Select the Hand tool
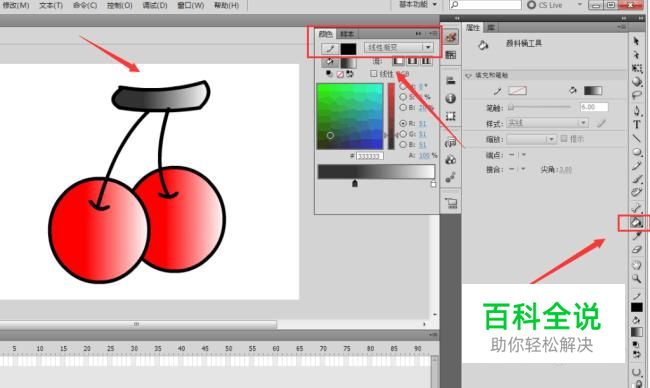650x388 pixels. 637,265
